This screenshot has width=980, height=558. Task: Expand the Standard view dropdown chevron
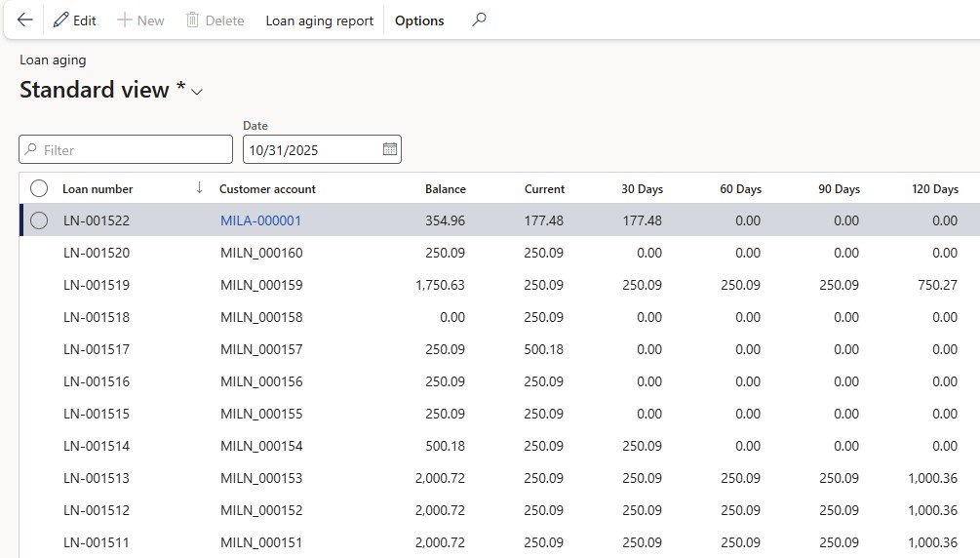tap(197, 92)
